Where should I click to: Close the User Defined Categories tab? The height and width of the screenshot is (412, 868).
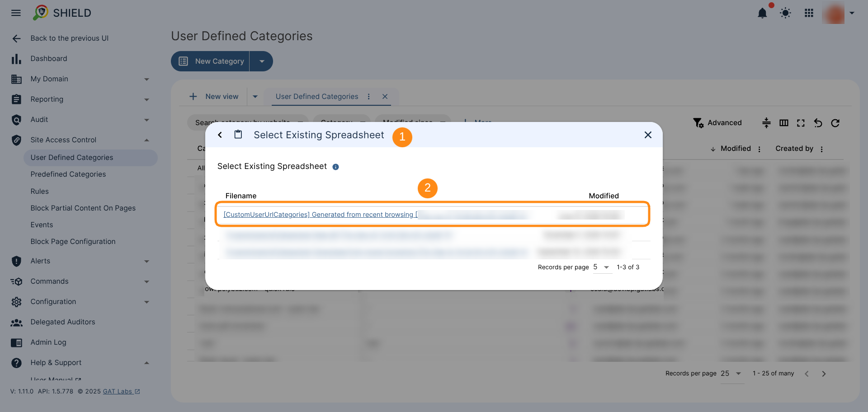tap(385, 97)
